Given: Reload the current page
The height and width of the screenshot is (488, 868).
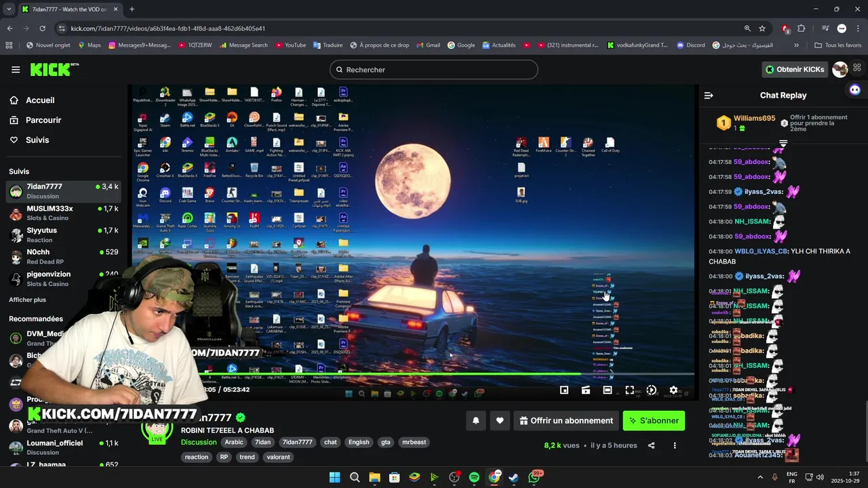Looking at the screenshot, I should tap(42, 28).
